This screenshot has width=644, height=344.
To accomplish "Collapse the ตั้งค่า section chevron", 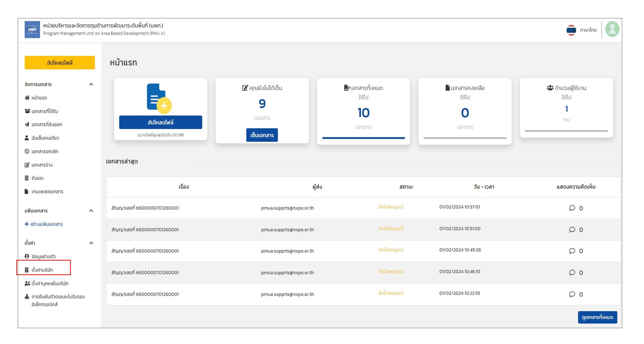I will (x=91, y=243).
